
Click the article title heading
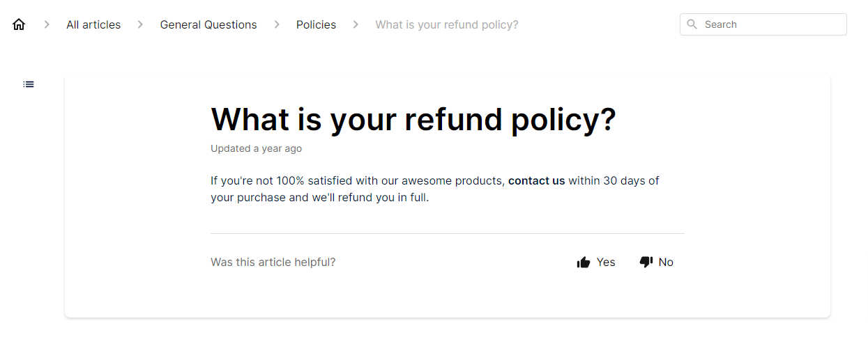[x=413, y=119]
